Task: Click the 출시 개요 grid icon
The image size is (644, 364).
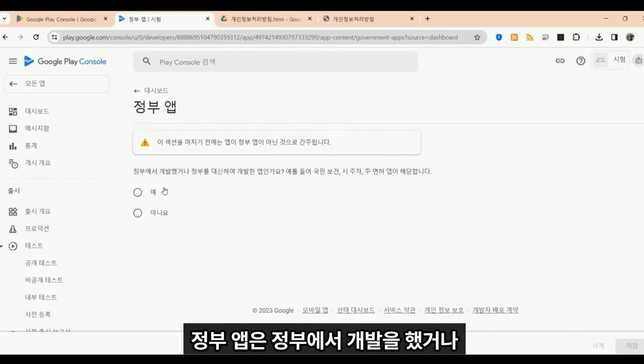Action: click(13, 212)
